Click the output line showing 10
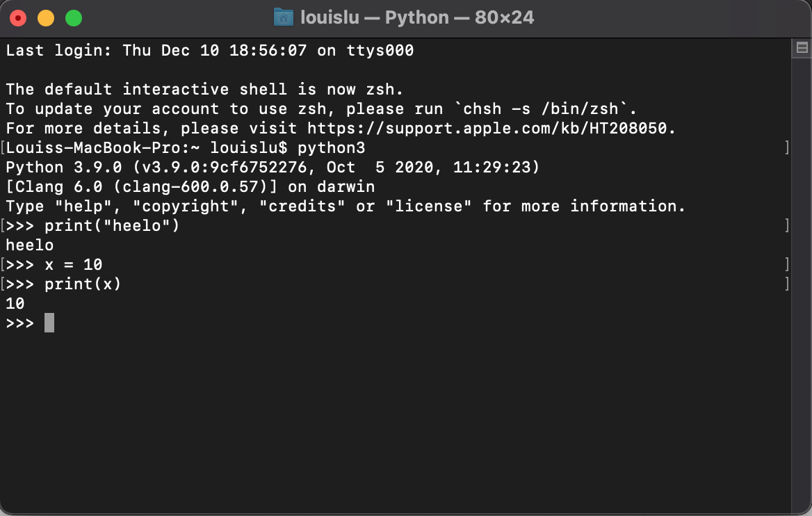Screen dimensions: 812x516 (x=15, y=304)
